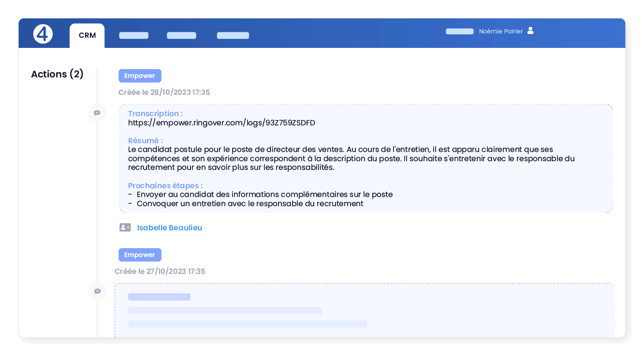
Task: Select the third placeholder navigation tab
Action: click(x=233, y=35)
